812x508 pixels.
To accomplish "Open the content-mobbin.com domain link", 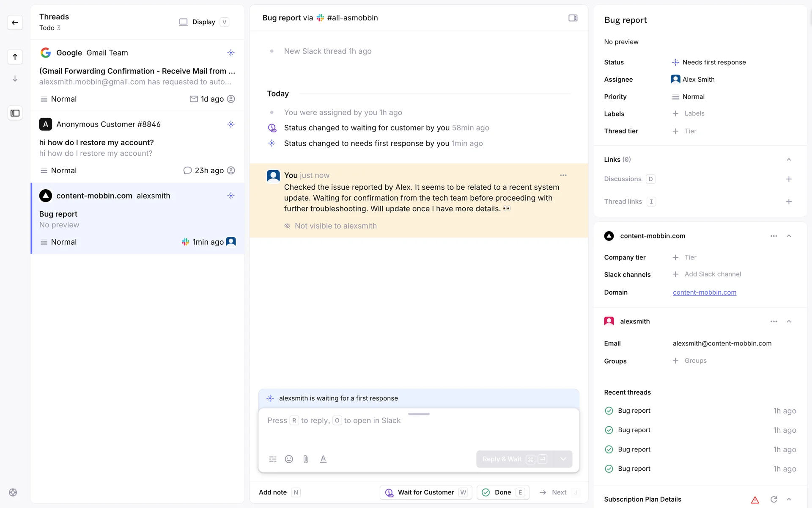I will pyautogui.click(x=704, y=293).
